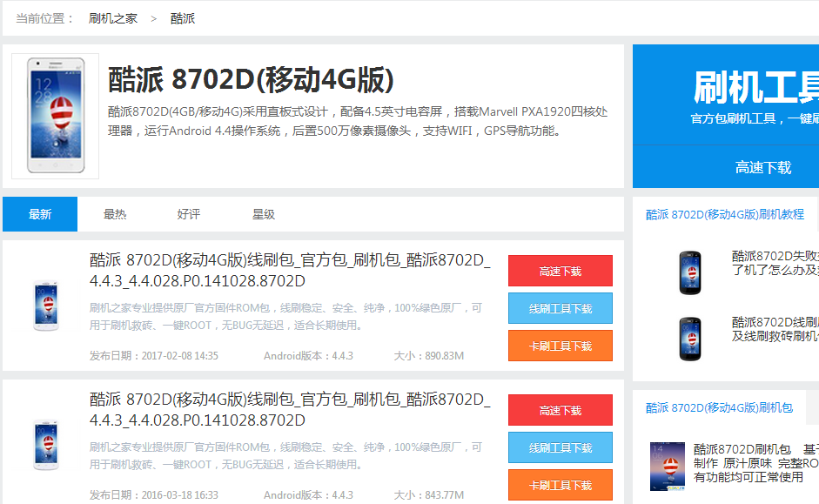Open the 2017-02-08 ROM package title link
This screenshot has width=819, height=504.
pyautogui.click(x=290, y=270)
